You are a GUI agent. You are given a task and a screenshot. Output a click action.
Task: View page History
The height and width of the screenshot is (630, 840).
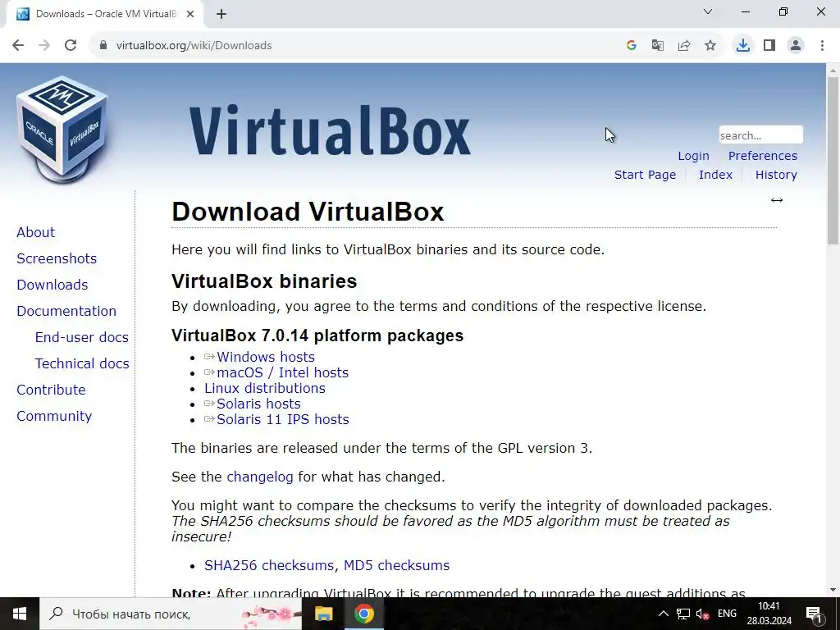776,175
